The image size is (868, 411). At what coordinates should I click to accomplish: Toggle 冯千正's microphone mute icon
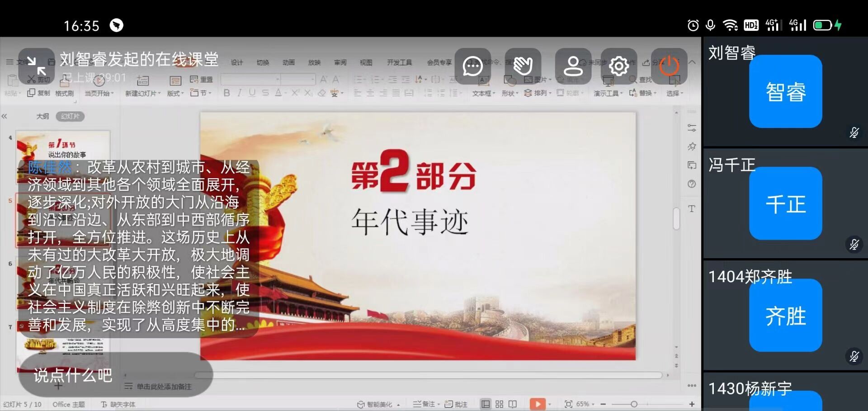(854, 245)
